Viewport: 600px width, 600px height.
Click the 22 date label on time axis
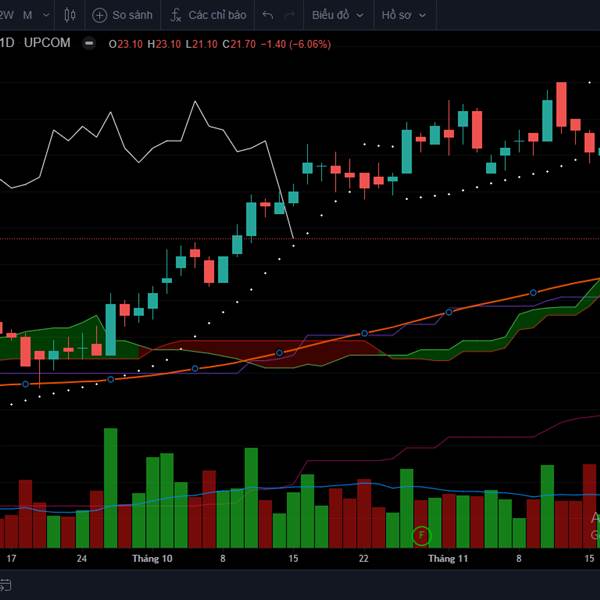(x=364, y=559)
